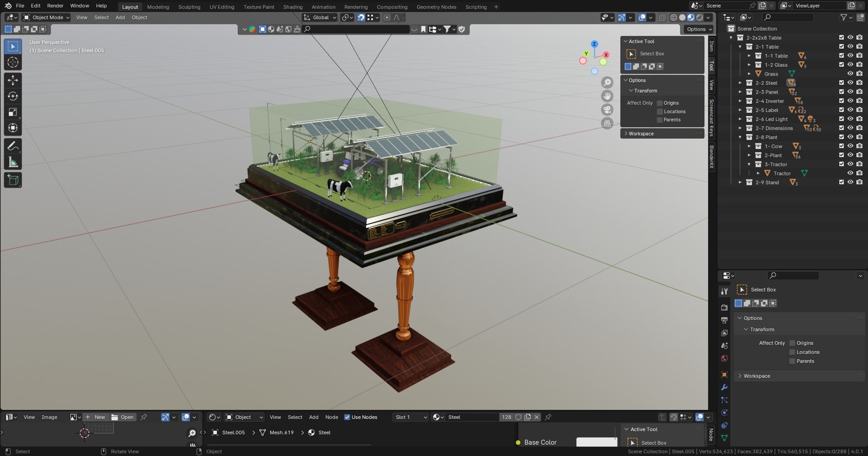The height and width of the screenshot is (456, 868).
Task: Enable Origins checkbox in viewport Options panel
Action: click(x=660, y=103)
